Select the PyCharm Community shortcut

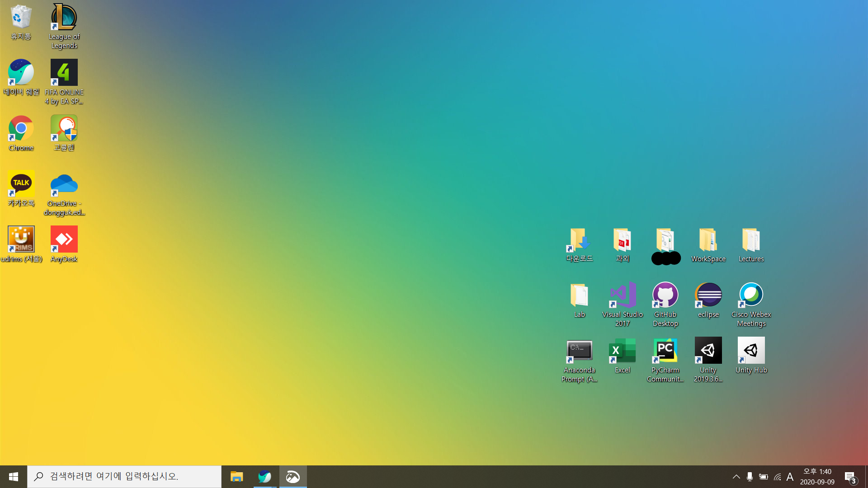[x=665, y=351]
